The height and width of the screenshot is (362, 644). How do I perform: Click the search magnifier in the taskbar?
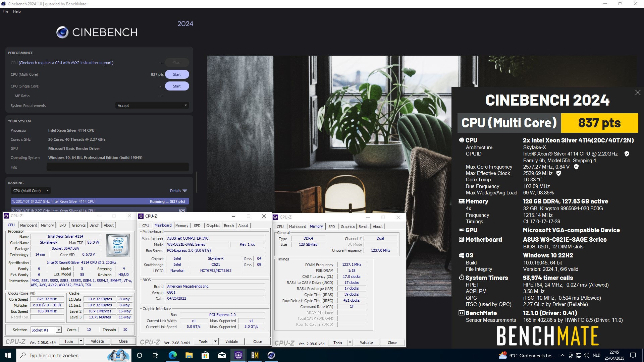pos(23,355)
